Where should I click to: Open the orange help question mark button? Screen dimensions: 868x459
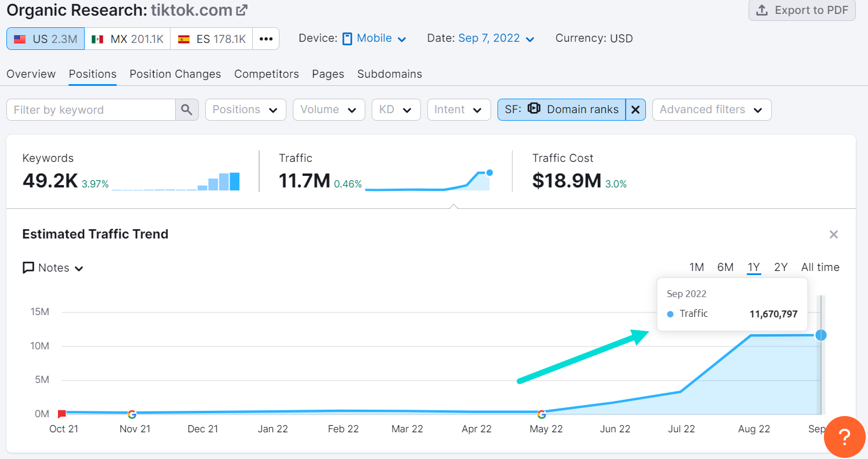coord(845,437)
